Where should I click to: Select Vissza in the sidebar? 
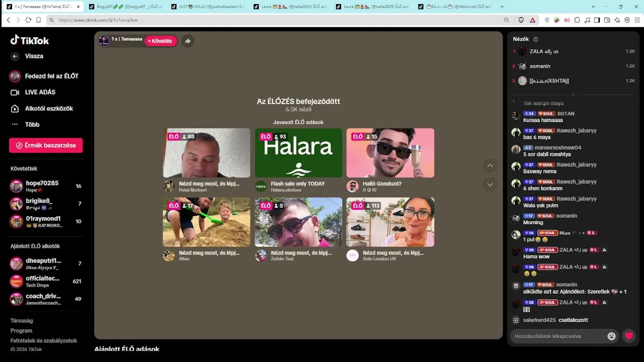tap(34, 56)
